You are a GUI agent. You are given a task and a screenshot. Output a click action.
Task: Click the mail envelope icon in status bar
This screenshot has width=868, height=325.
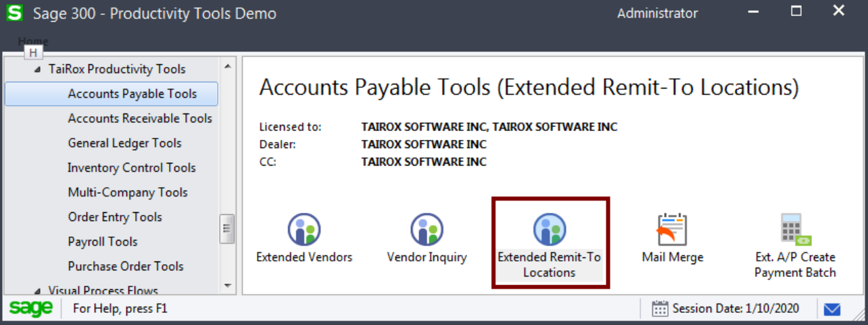pos(832,309)
